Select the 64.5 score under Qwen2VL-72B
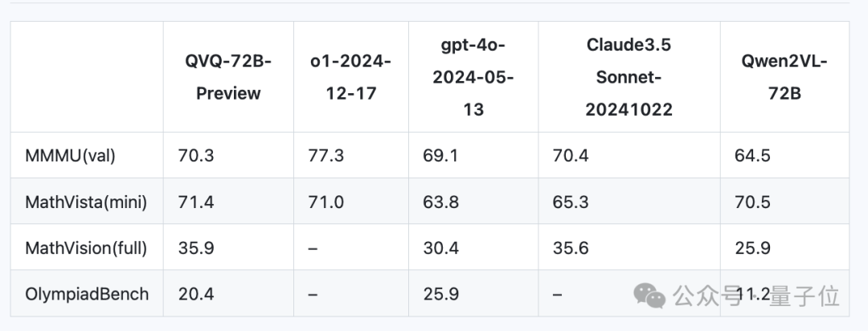Image resolution: width=868 pixels, height=331 pixels. (x=753, y=156)
